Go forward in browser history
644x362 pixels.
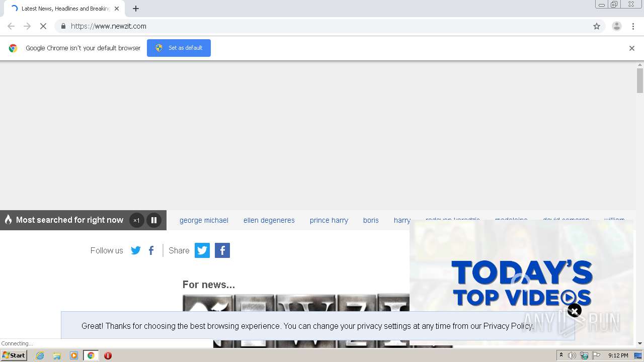point(27,26)
